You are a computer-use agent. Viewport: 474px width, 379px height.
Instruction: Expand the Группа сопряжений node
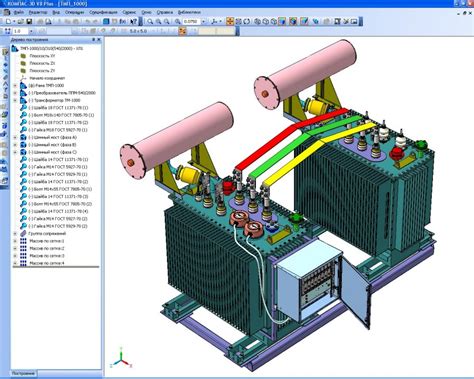tap(15, 234)
